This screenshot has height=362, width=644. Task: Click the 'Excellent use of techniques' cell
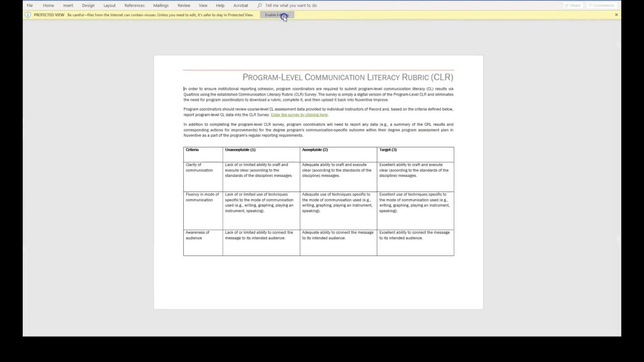click(415, 210)
